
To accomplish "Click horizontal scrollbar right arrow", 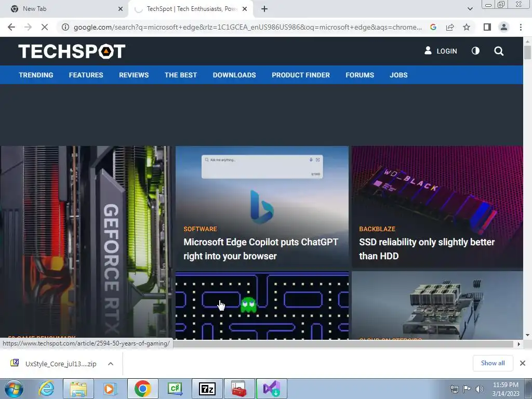I will click(x=518, y=344).
